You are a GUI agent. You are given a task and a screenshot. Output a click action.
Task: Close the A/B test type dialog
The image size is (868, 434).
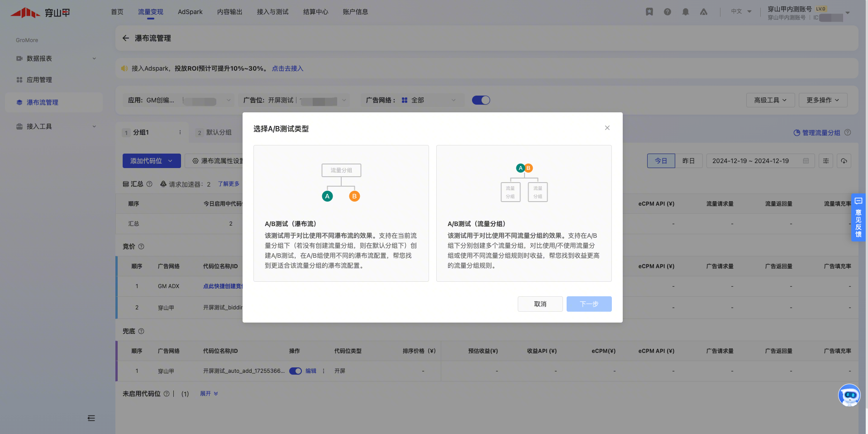[x=607, y=128]
